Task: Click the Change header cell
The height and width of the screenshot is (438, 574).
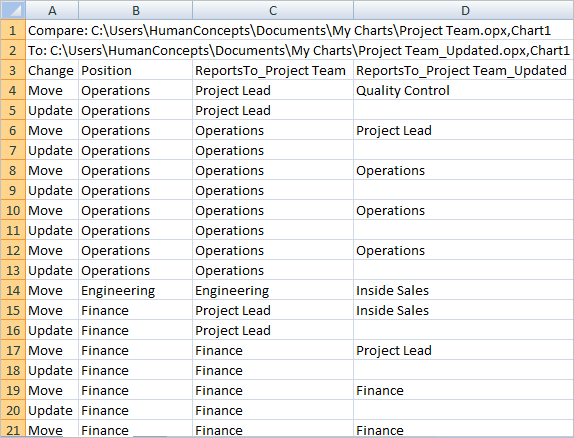Action: click(52, 70)
